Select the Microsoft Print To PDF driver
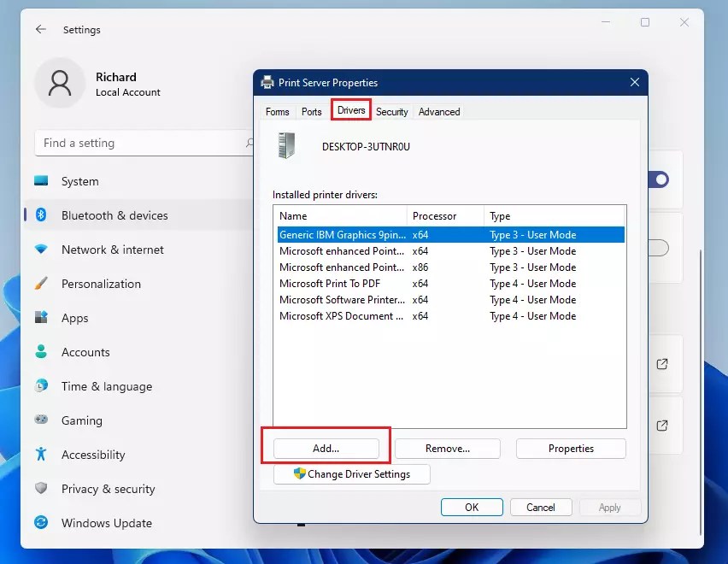728x564 pixels. 331,283
